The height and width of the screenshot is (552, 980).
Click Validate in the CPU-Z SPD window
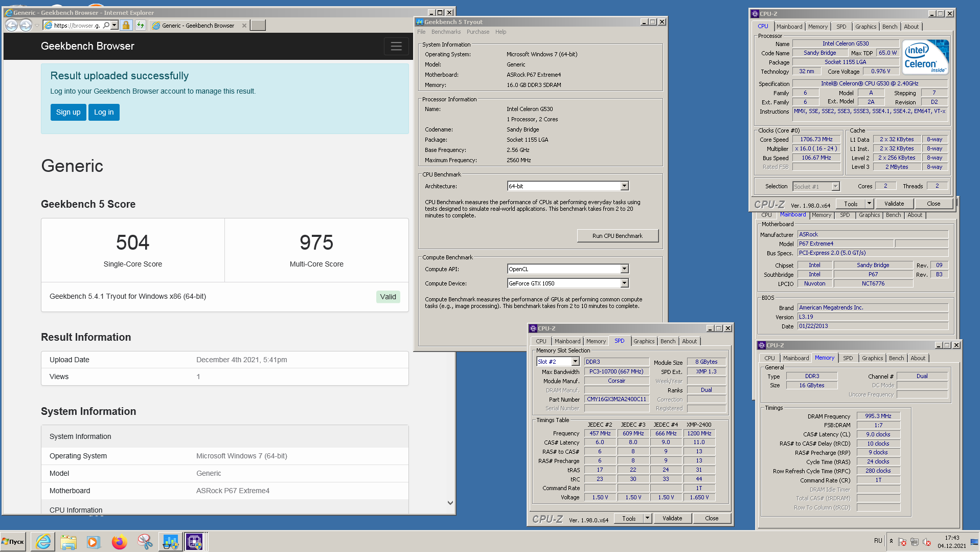tap(672, 518)
